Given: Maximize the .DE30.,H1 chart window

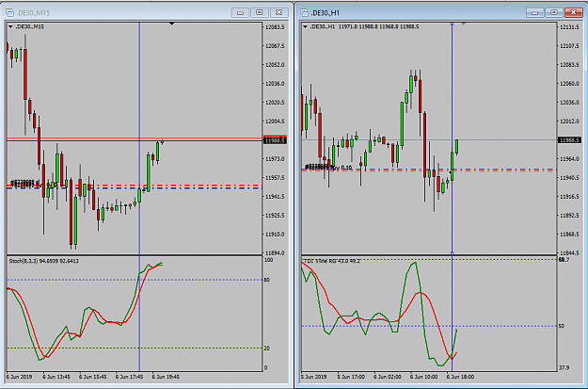Looking at the screenshot, I should coord(554,13).
